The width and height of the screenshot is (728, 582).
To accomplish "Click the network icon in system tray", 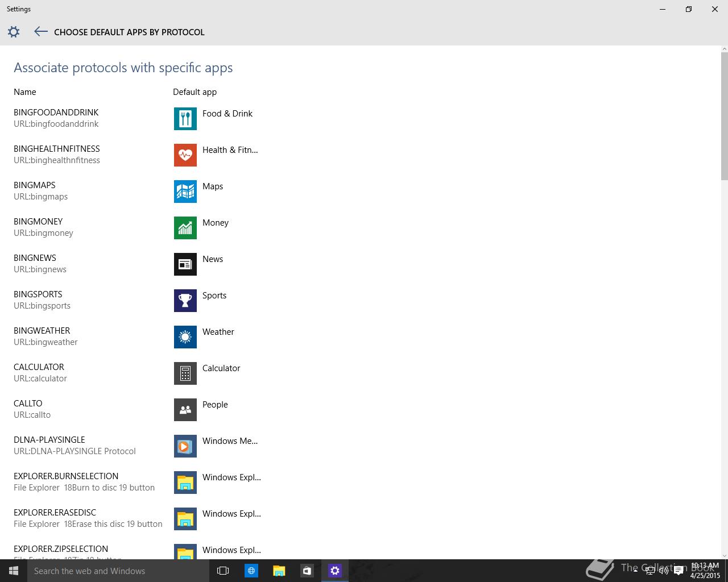I will [x=650, y=571].
